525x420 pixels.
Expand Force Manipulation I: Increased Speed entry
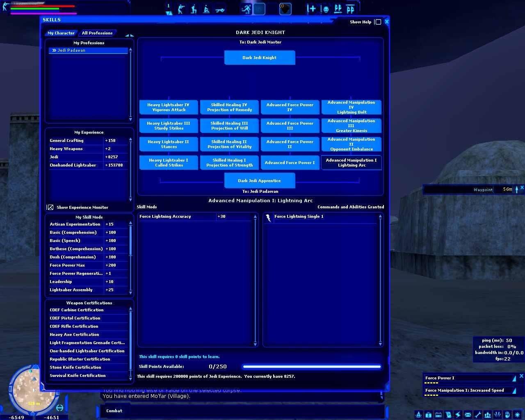tap(514, 390)
